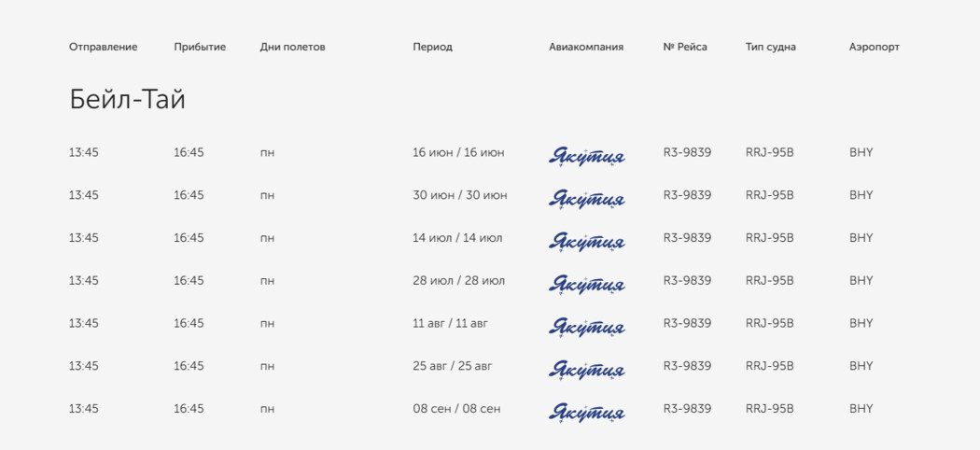Select the Yakutia logo in 25 авг row

coord(586,369)
